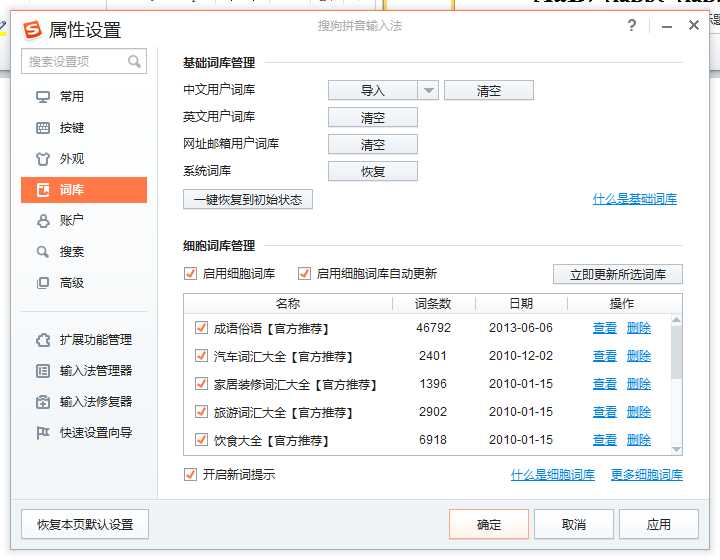Click the question mark help icon
The image size is (720, 560).
[632, 25]
